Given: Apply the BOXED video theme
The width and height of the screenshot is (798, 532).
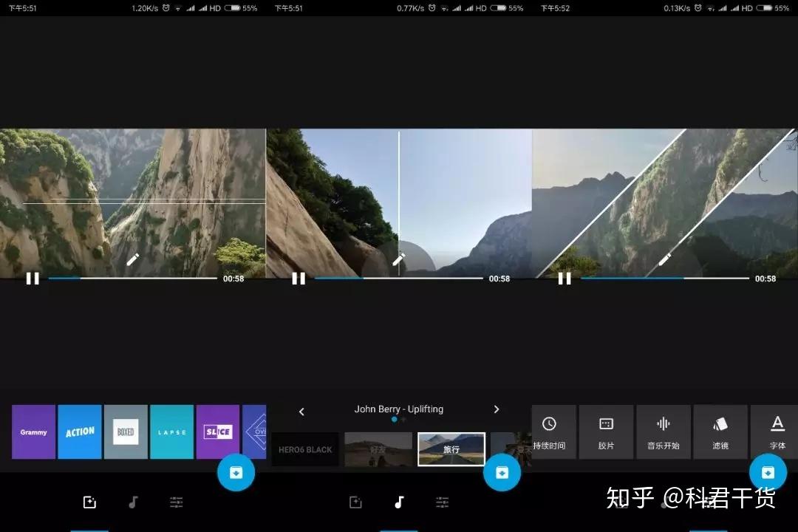Looking at the screenshot, I should (x=126, y=432).
